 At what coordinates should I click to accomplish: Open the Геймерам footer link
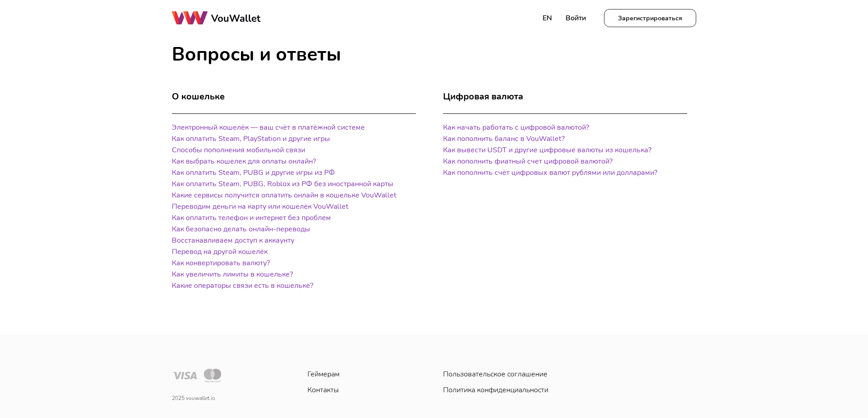[323, 374]
